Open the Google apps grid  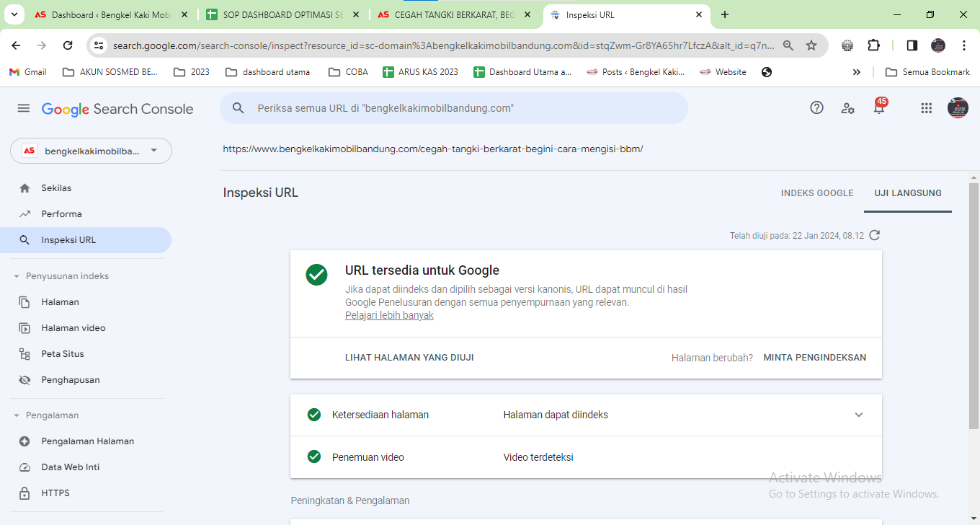[927, 108]
